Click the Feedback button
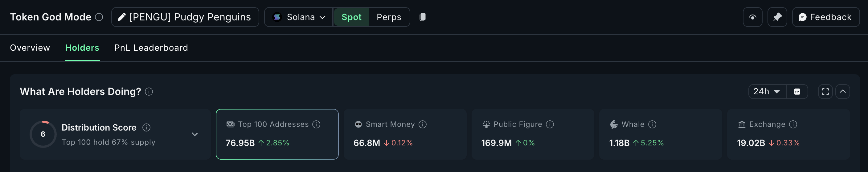 825,17
